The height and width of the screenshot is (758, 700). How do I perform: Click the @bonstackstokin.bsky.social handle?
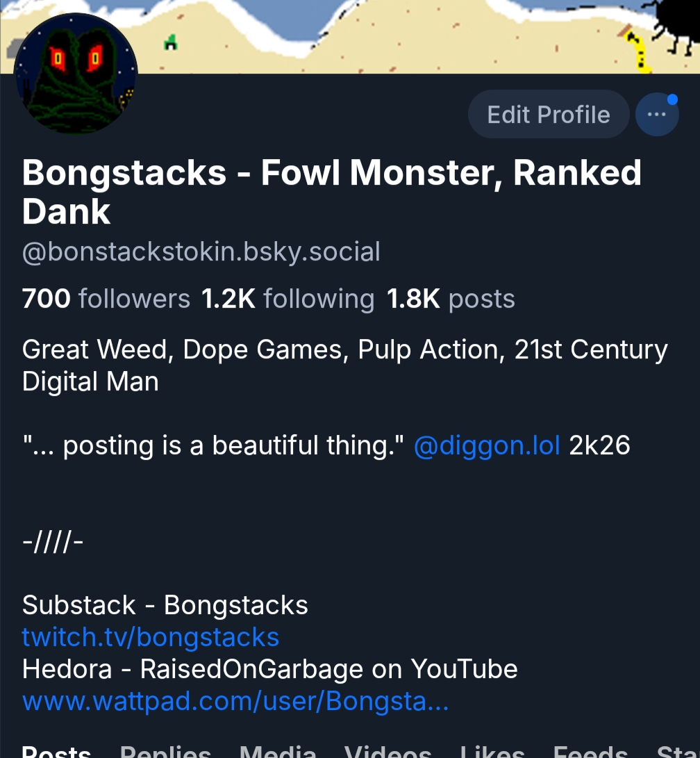tap(201, 252)
